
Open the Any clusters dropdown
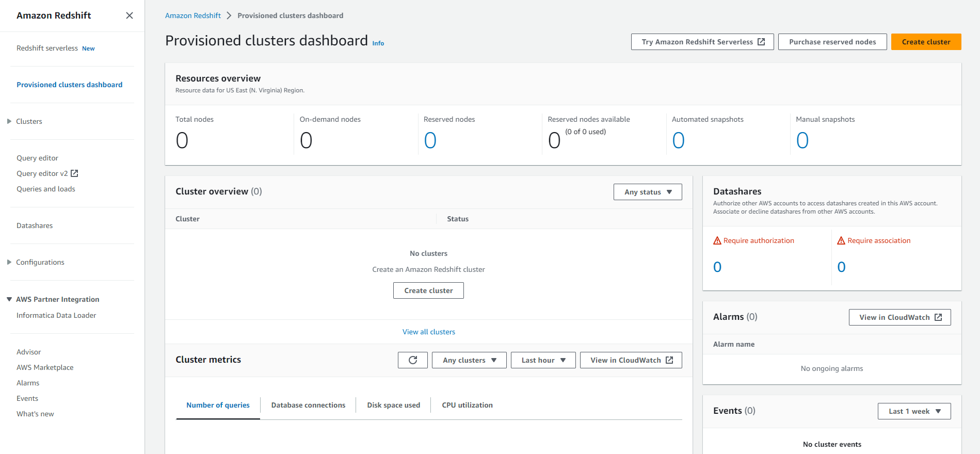[x=469, y=360]
